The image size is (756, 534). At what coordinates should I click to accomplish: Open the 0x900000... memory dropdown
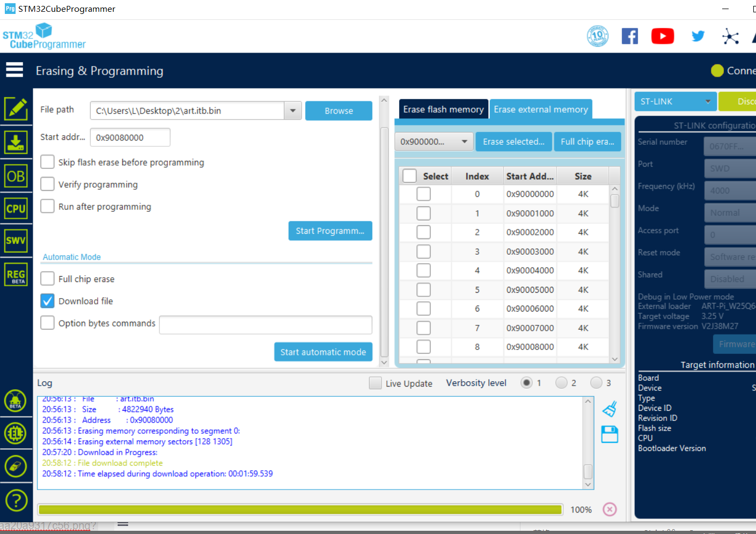[434, 142]
